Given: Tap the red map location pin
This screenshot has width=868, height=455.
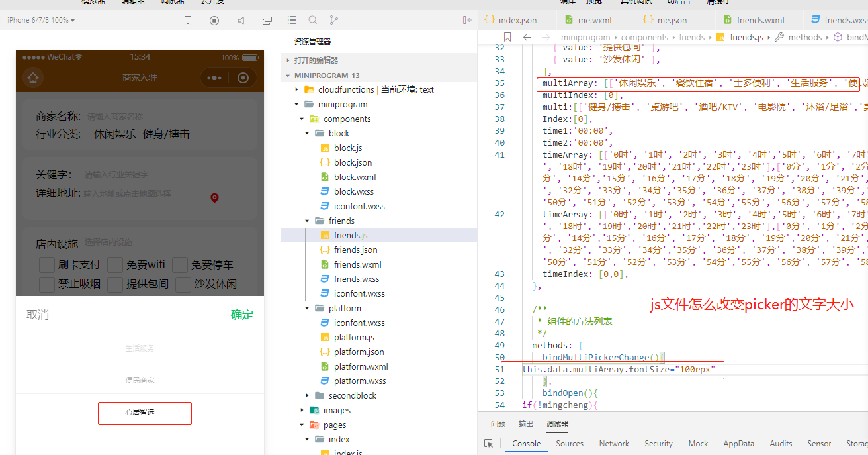Looking at the screenshot, I should (x=214, y=197).
